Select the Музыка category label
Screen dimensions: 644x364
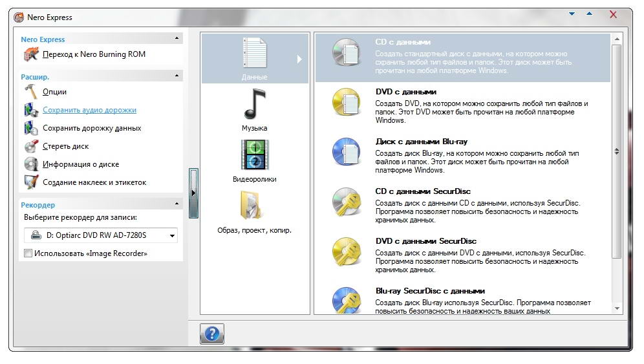[x=255, y=128]
